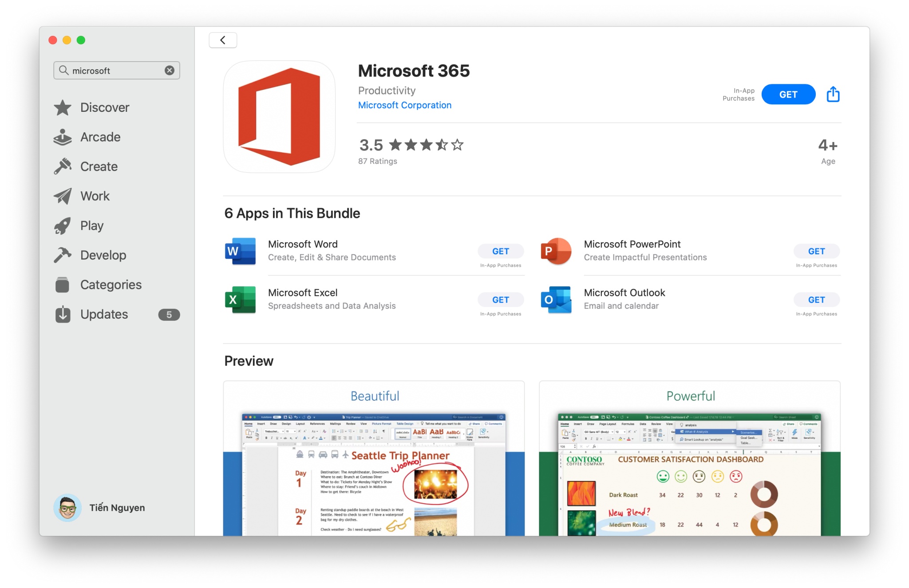The width and height of the screenshot is (909, 588).
Task: Click the Play rocket icon
Action: click(63, 225)
